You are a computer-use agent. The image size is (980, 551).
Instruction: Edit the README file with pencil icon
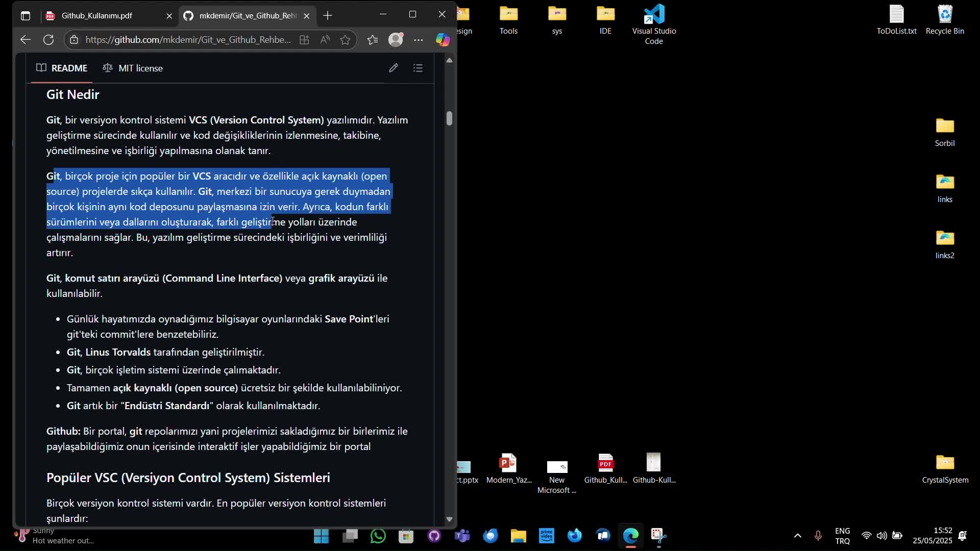393,68
